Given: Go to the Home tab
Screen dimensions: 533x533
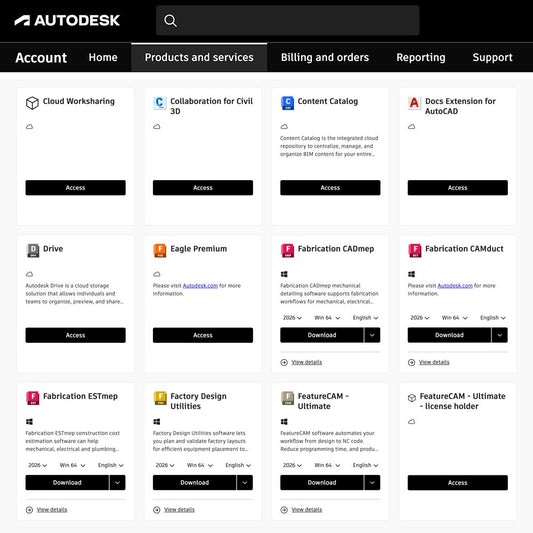Looking at the screenshot, I should click(103, 57).
